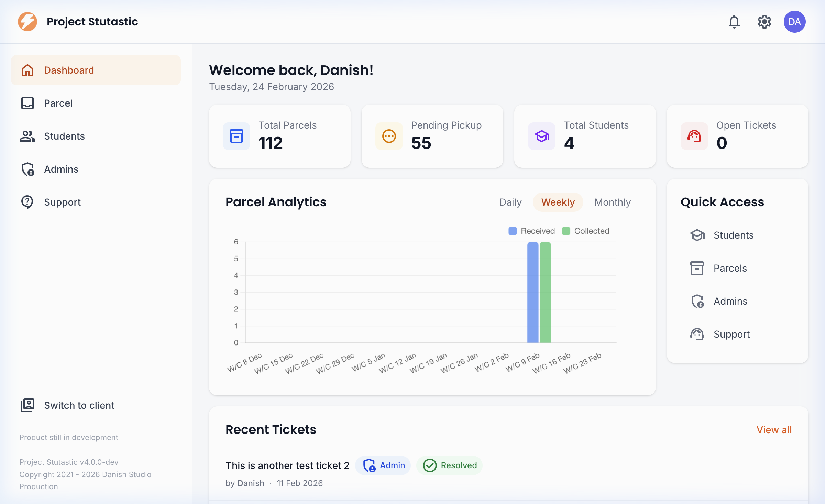The width and height of the screenshot is (825, 504).
Task: Switch analytics to Monthly view
Action: 613,202
